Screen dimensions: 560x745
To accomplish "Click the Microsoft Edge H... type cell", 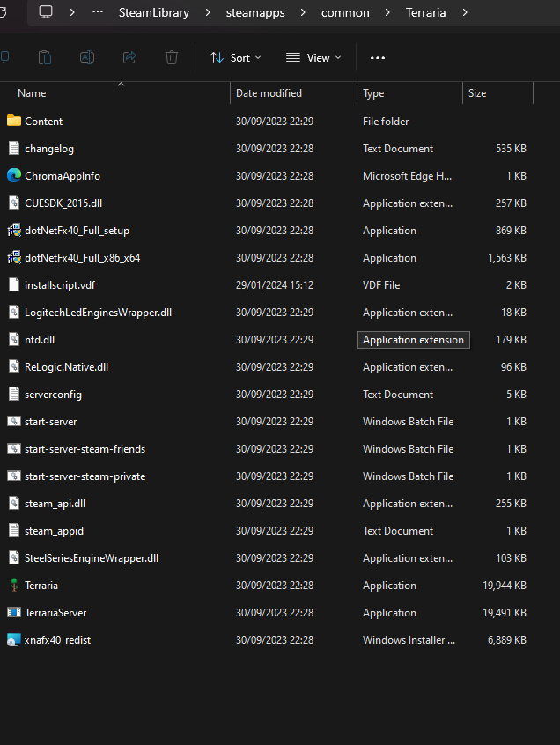I will point(407,176).
